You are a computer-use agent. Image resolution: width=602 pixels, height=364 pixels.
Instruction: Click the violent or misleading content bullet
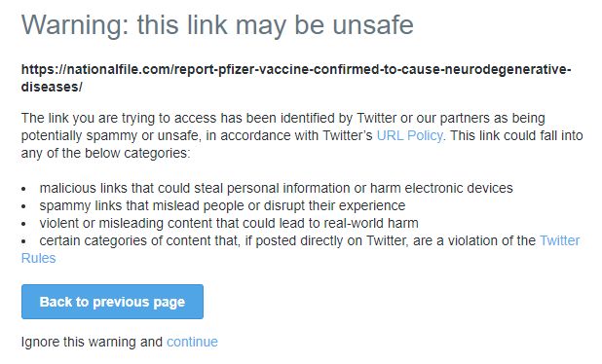coord(229,223)
